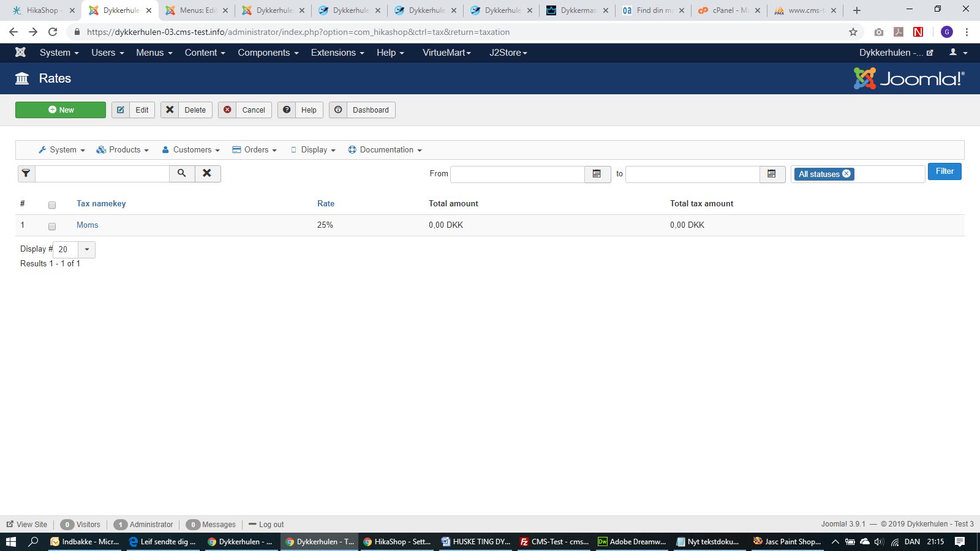Click the From date input field
980x551 pixels.
coord(518,174)
